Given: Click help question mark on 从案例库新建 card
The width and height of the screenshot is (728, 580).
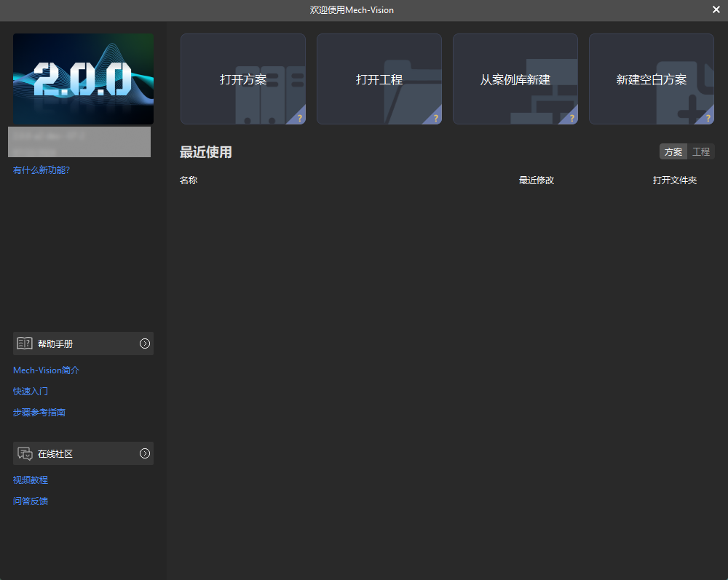Looking at the screenshot, I should tap(571, 119).
